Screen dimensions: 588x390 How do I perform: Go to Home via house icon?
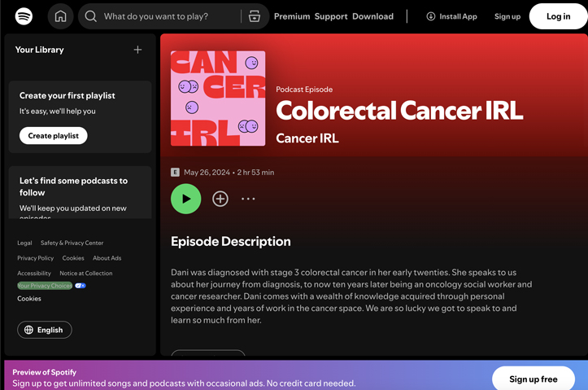(x=60, y=16)
